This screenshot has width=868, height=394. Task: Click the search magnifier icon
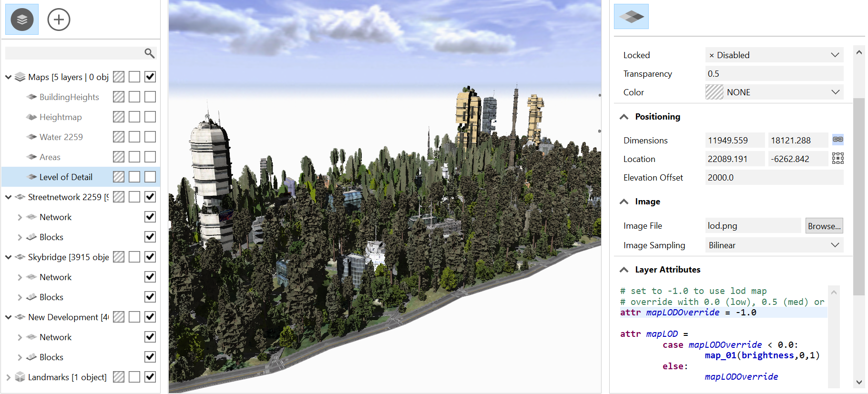(x=150, y=53)
